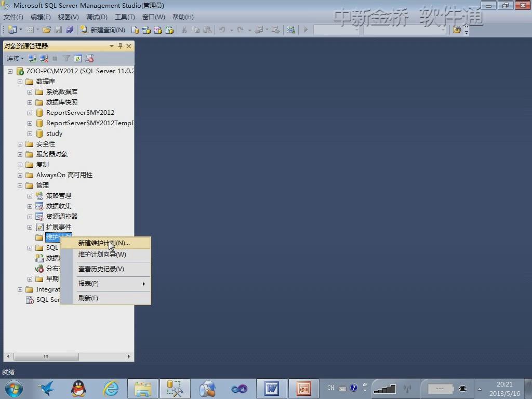Click the Undo arrow icon
Viewport: 532px width, 399px height.
coord(222,30)
